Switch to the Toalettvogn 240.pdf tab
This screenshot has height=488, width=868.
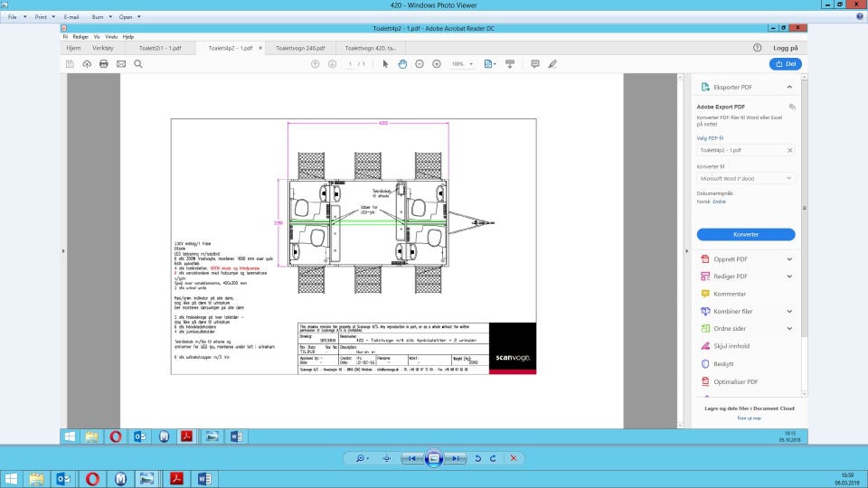click(300, 48)
